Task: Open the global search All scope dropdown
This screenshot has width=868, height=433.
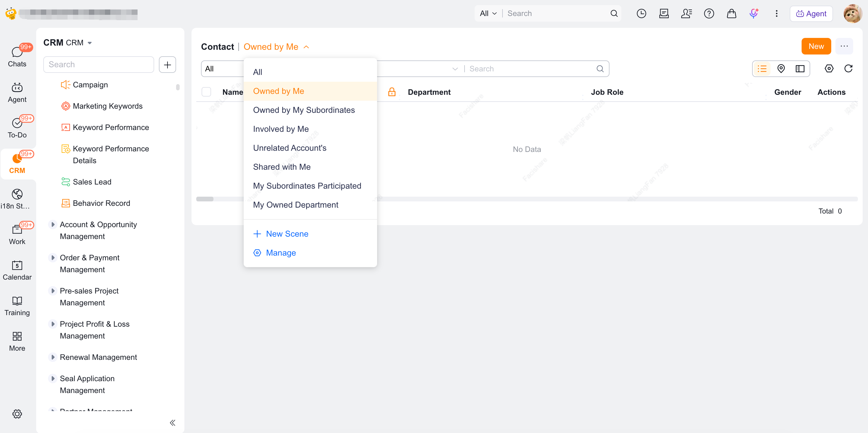Action: [488, 13]
